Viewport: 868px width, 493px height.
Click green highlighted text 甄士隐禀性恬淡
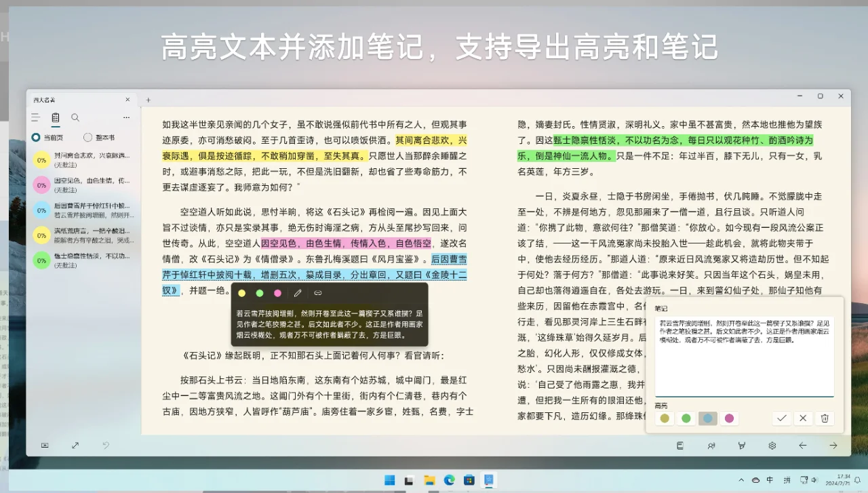coord(588,140)
